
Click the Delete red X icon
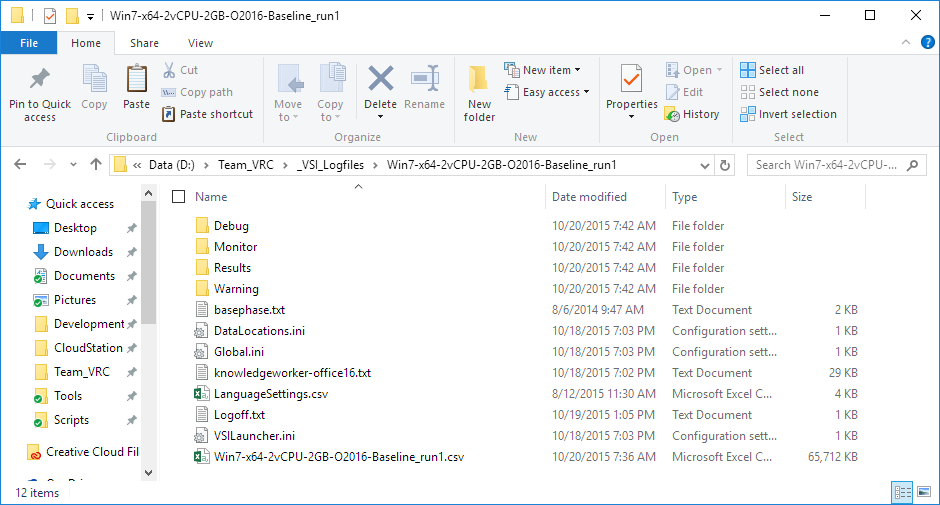click(381, 79)
